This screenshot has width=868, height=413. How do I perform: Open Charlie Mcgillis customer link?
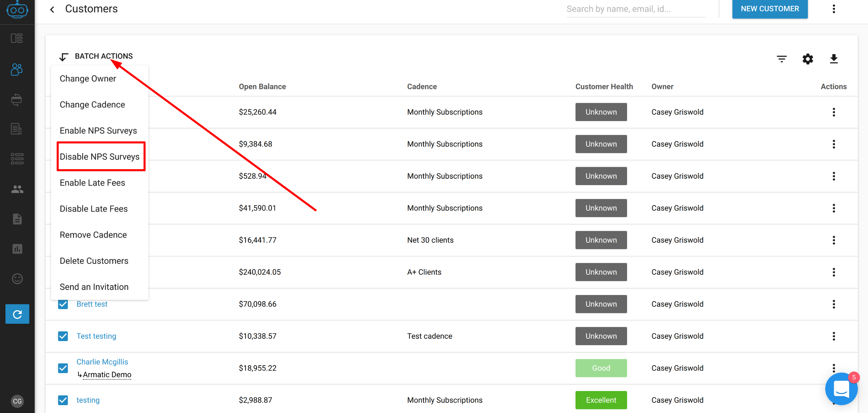[x=102, y=362]
